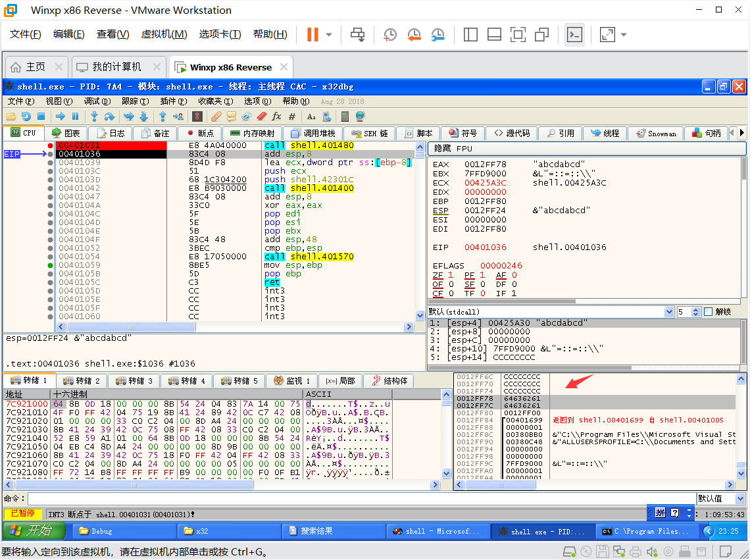
Task: Toggle the ZF flag value
Action: [451, 275]
